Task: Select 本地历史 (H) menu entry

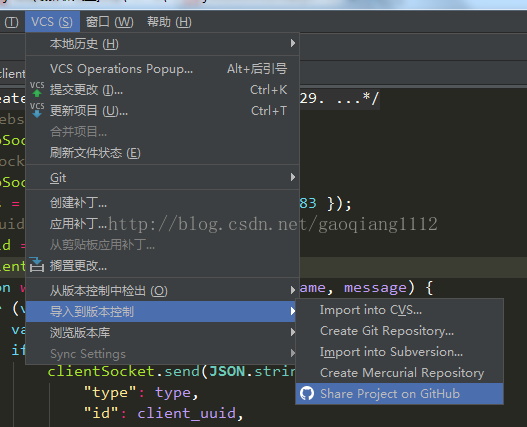Action: click(162, 44)
